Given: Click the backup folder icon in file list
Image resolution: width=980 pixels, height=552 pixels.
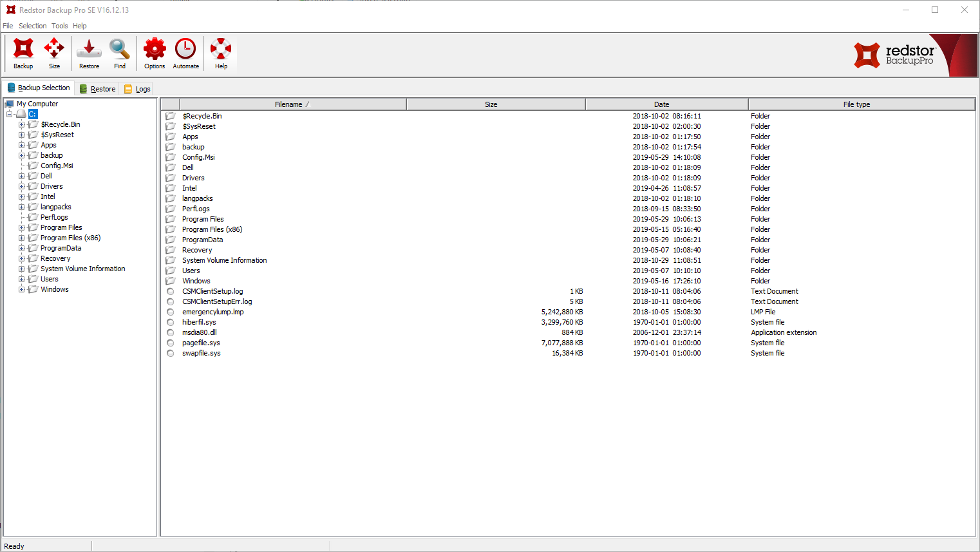Looking at the screenshot, I should coord(171,147).
